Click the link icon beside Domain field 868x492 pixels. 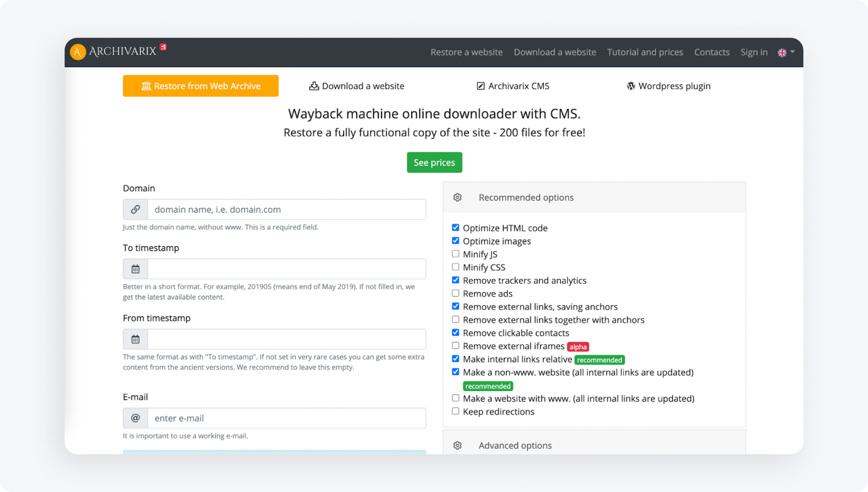(135, 210)
